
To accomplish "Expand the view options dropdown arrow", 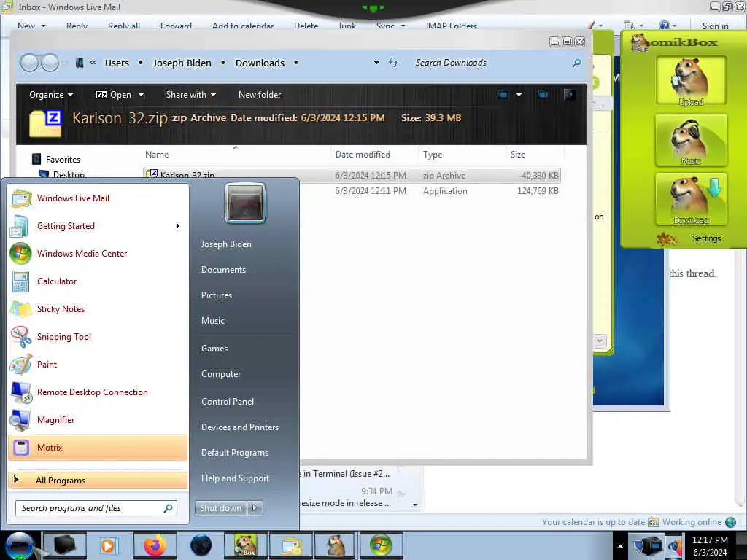I will [x=519, y=95].
